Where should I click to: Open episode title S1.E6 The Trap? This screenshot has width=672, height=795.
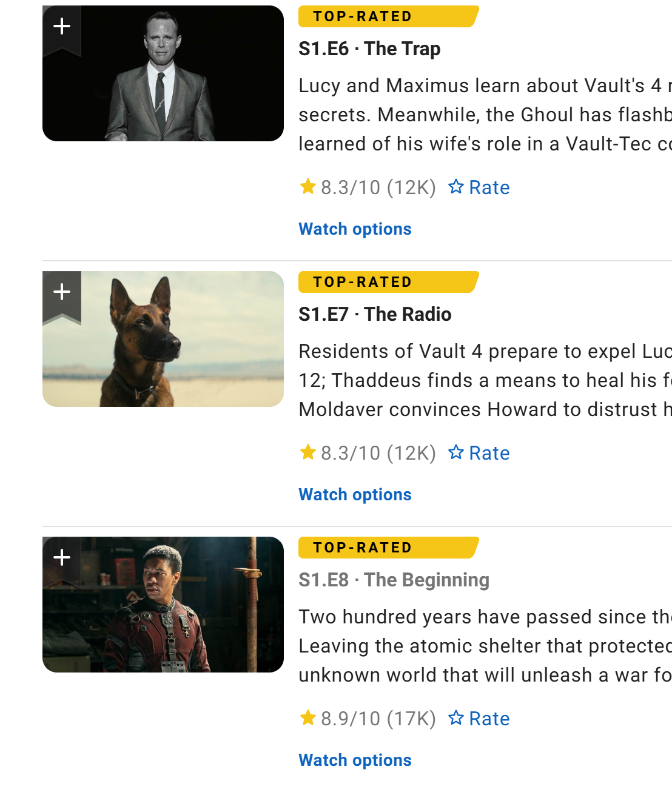369,49
